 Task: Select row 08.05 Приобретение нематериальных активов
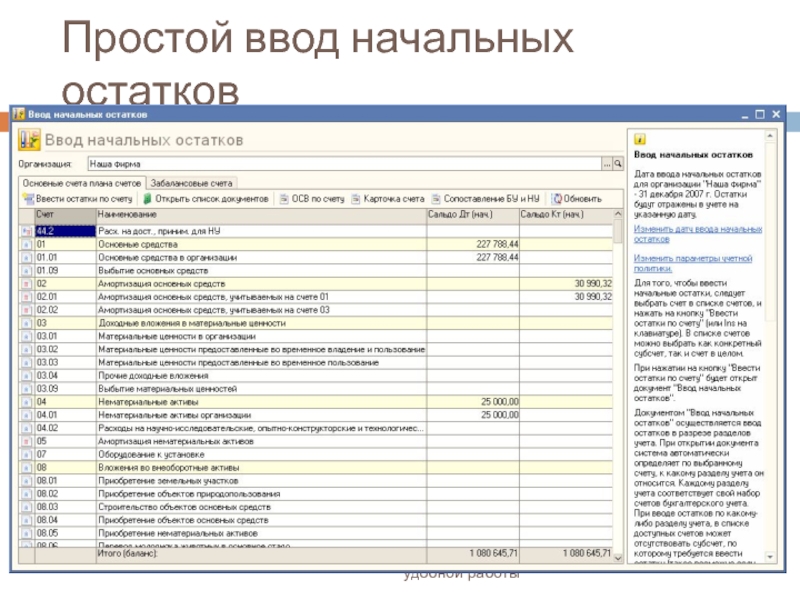316,534
